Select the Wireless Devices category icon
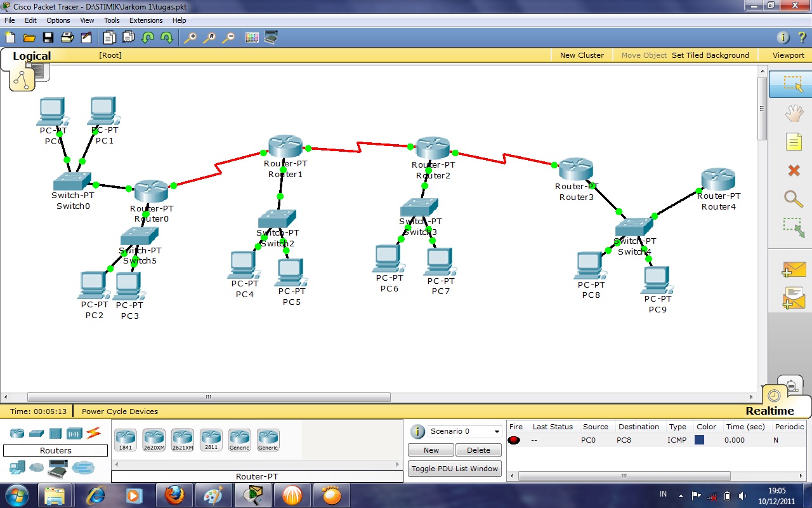Screen dimensions: 812x508 pos(75,434)
